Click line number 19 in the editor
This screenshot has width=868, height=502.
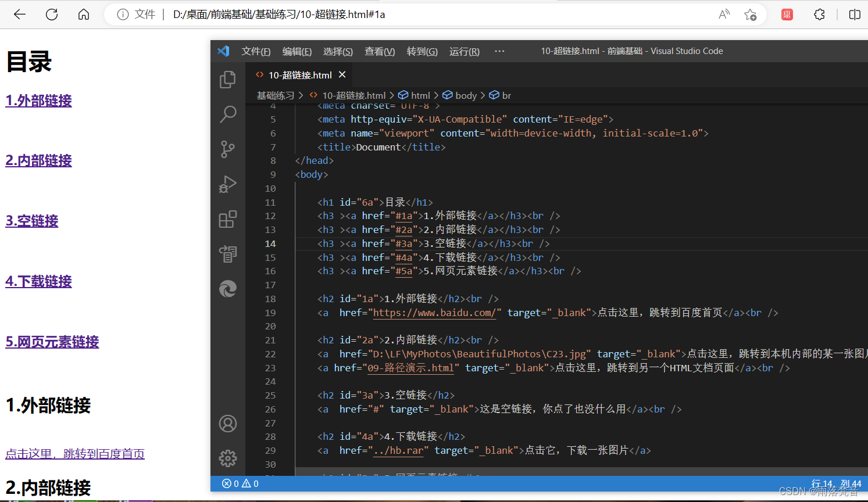click(270, 313)
